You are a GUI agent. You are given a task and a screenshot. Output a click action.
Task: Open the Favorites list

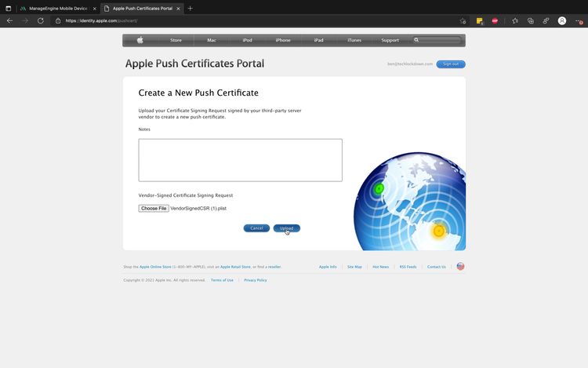point(515,21)
